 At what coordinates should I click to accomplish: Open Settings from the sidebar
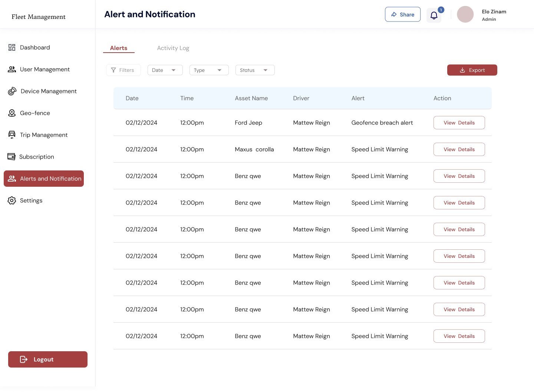click(31, 200)
